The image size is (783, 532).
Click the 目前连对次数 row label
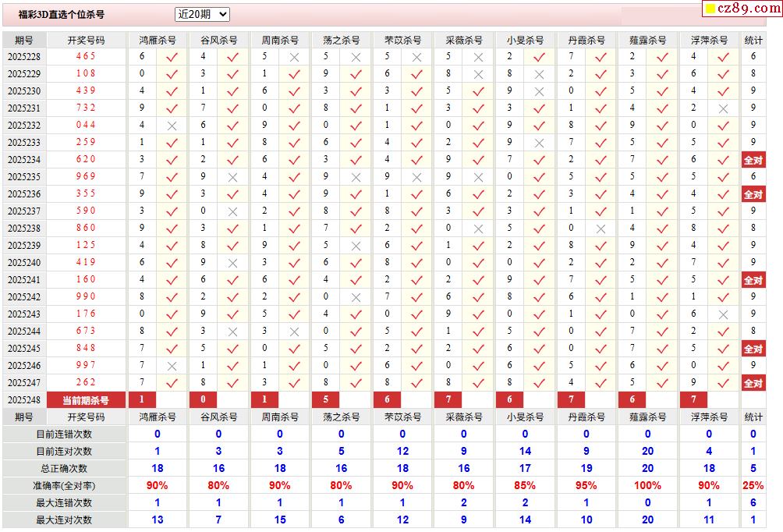pyautogui.click(x=64, y=452)
